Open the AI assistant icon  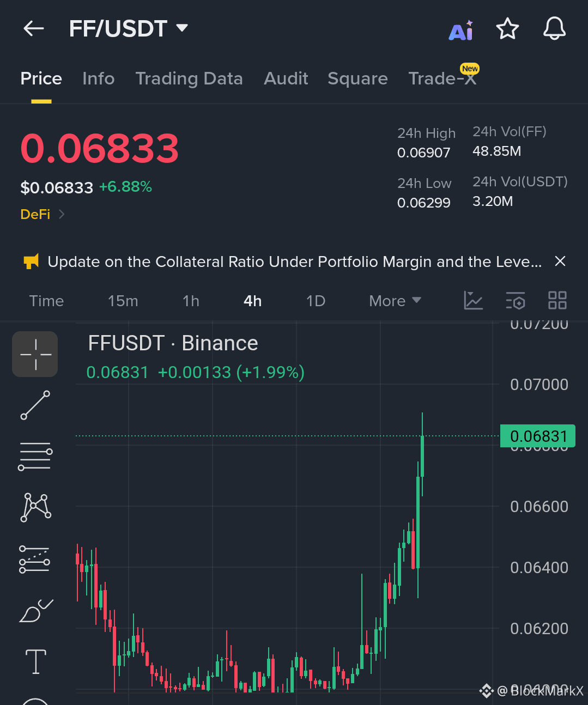[x=461, y=30]
